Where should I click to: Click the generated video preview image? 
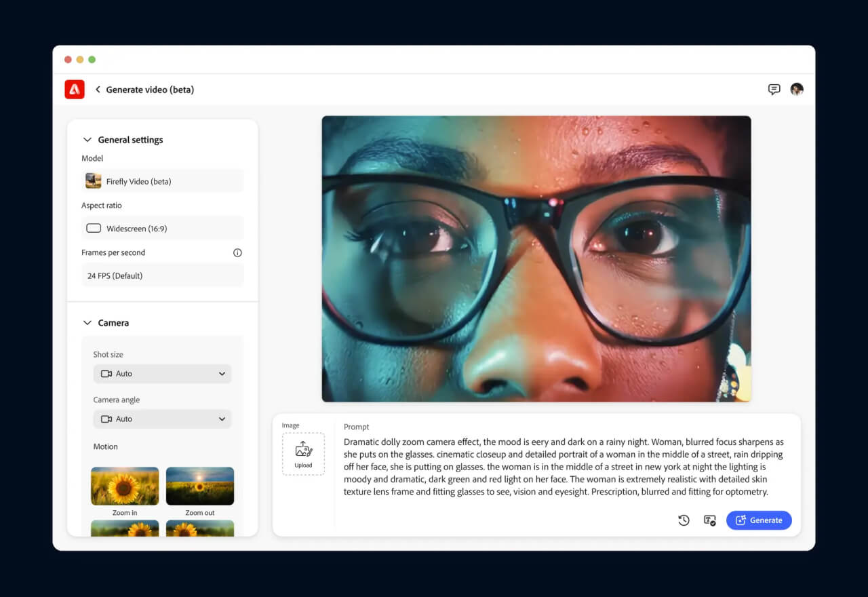536,258
